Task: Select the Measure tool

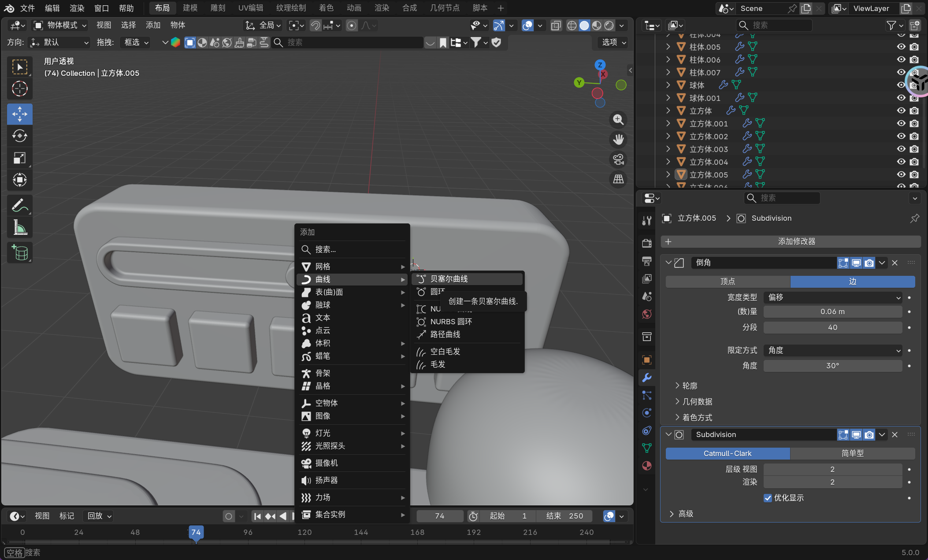Action: 19,228
